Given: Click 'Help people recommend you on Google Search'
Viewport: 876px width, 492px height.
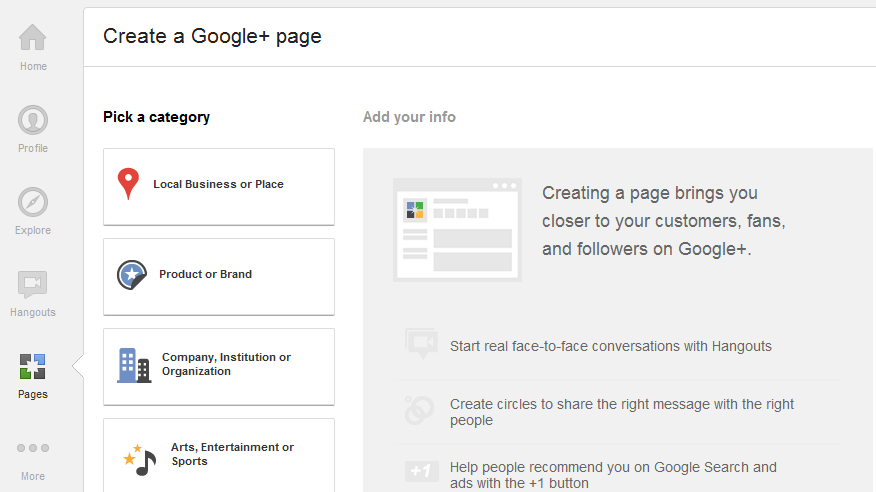Looking at the screenshot, I should point(613,475).
